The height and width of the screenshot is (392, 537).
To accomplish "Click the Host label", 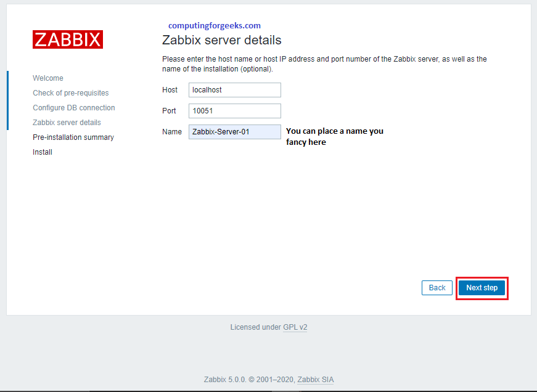I will 170,90.
